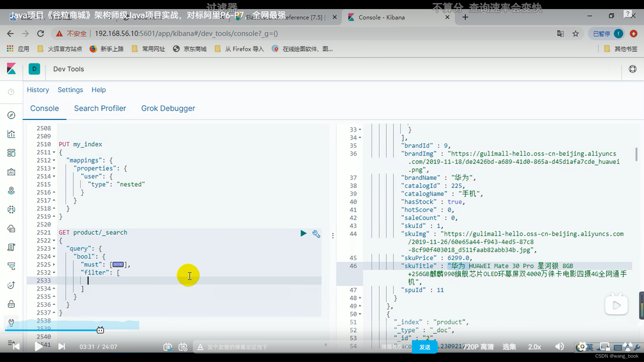Click the video volume speaker icon
644x362 pixels.
point(559,347)
